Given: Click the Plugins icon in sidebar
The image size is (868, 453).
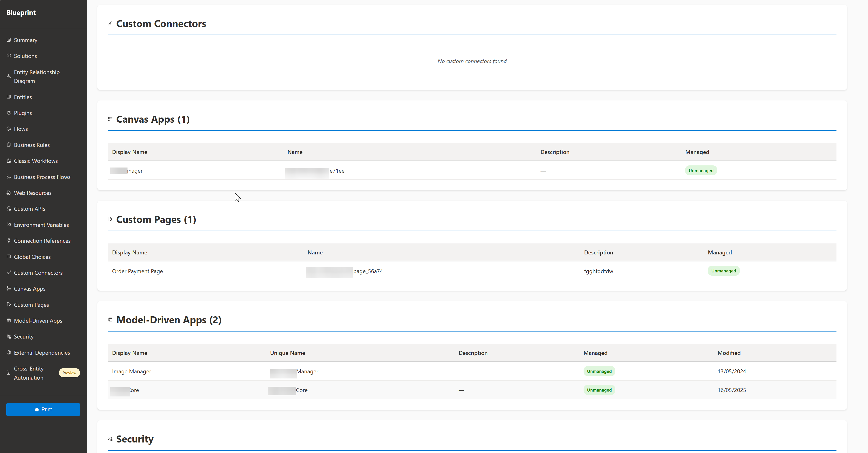Looking at the screenshot, I should point(9,113).
